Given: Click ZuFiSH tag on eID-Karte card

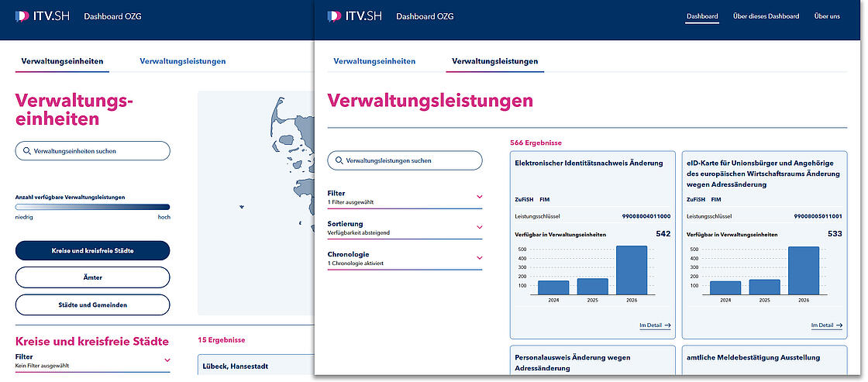Looking at the screenshot, I should tap(696, 199).
